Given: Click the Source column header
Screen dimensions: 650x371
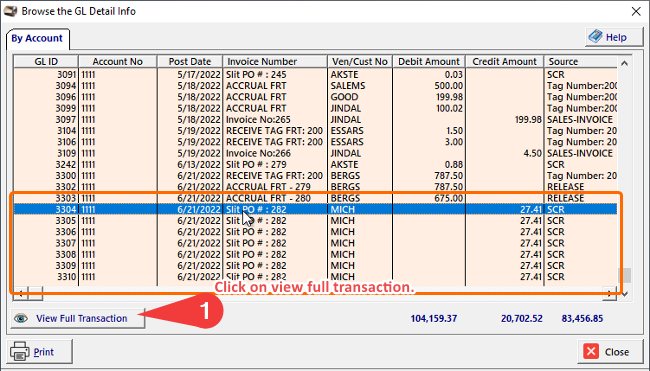Looking at the screenshot, I should pyautogui.click(x=580, y=61).
